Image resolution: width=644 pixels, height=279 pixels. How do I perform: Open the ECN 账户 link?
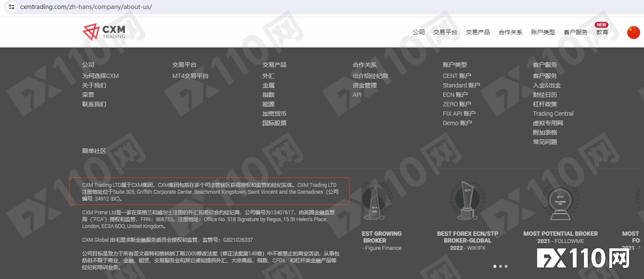click(x=455, y=95)
